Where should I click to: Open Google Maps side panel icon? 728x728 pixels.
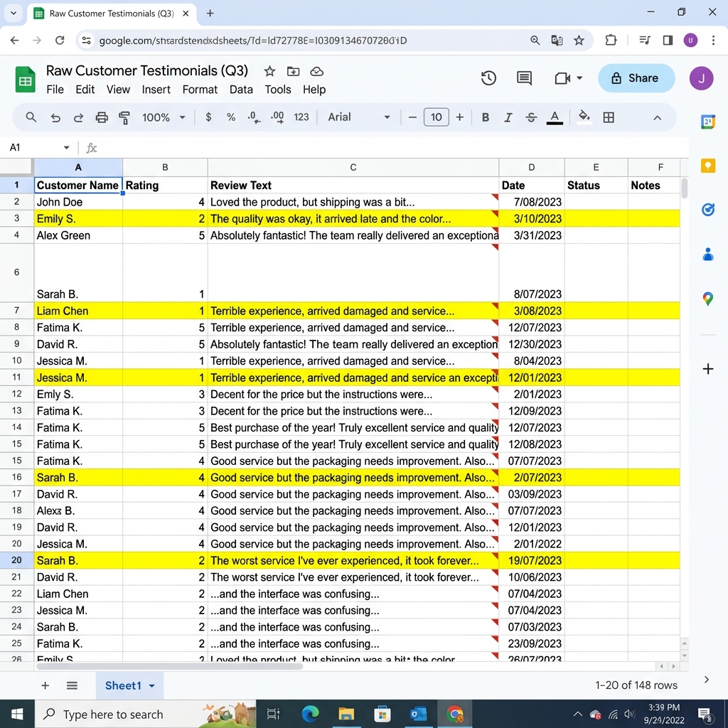707,299
